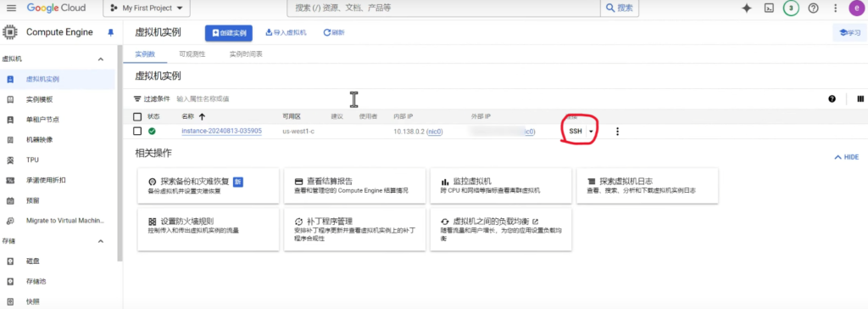Toggle the pin next to Compute Engine
The height and width of the screenshot is (309, 868).
pyautogui.click(x=110, y=33)
